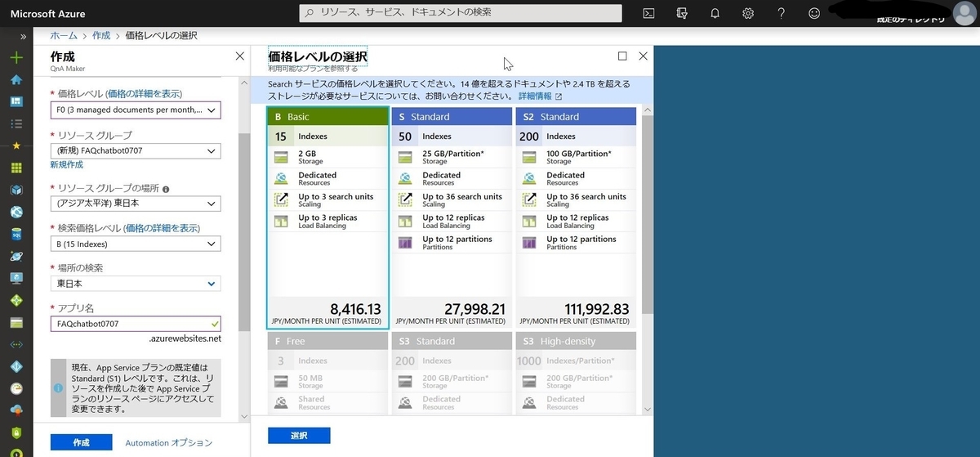Viewport: 980px width, 457px height.
Task: Open リソース グループの場所 東日本 dropdown
Action: point(135,204)
